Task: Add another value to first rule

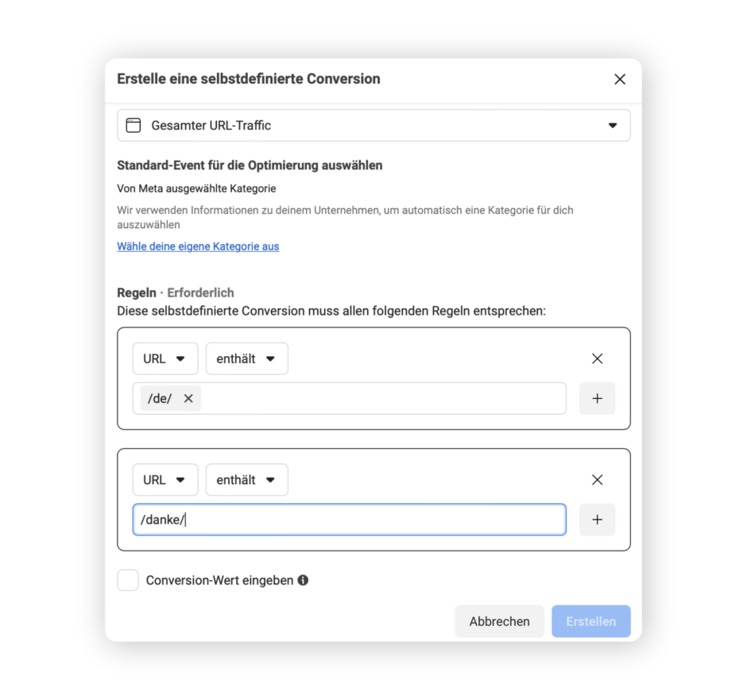Action: click(597, 399)
